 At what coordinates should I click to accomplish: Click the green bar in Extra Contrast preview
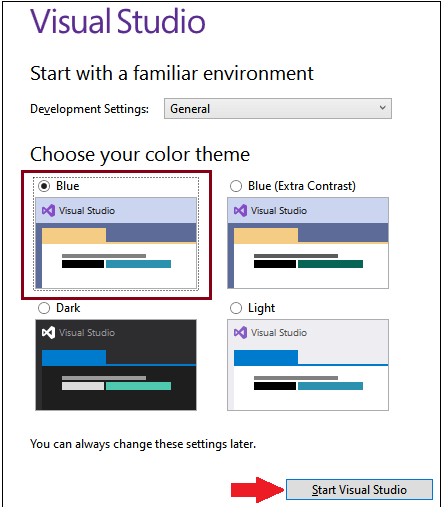330,264
